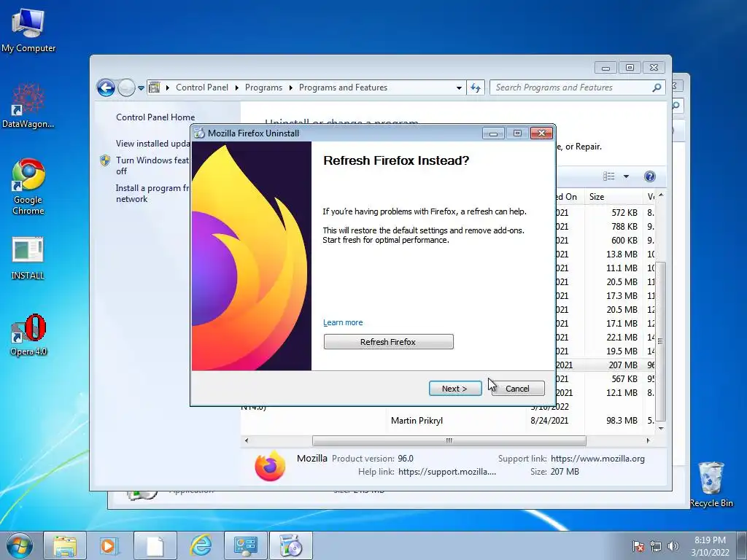This screenshot has height=560, width=747.
Task: Open network tray icon
Action: [x=656, y=546]
